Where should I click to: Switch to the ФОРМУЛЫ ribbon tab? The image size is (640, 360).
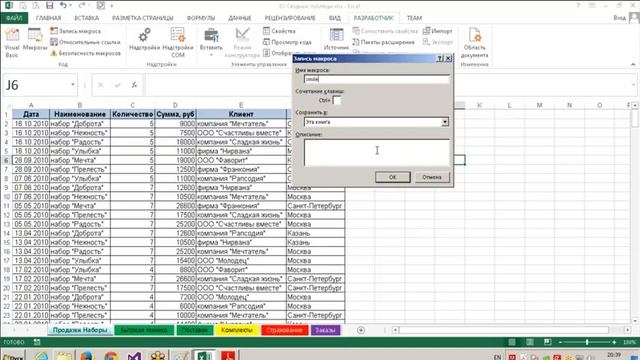(200, 18)
